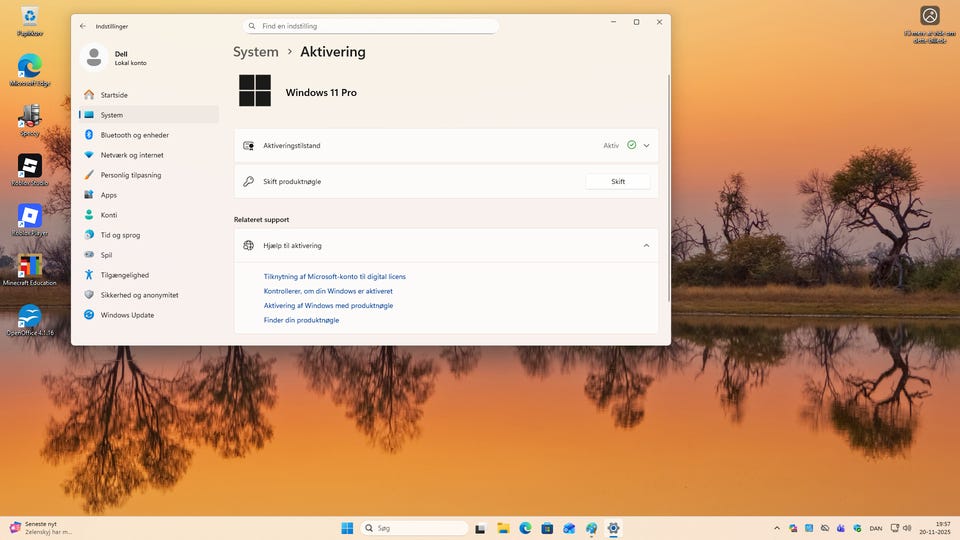Click link Aktivering af Windows med produktnøgle
960x540 pixels.
328,306
